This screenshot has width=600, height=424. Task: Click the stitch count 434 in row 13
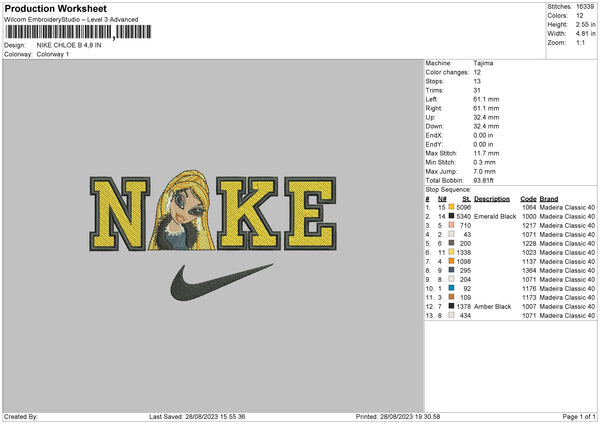click(465, 315)
